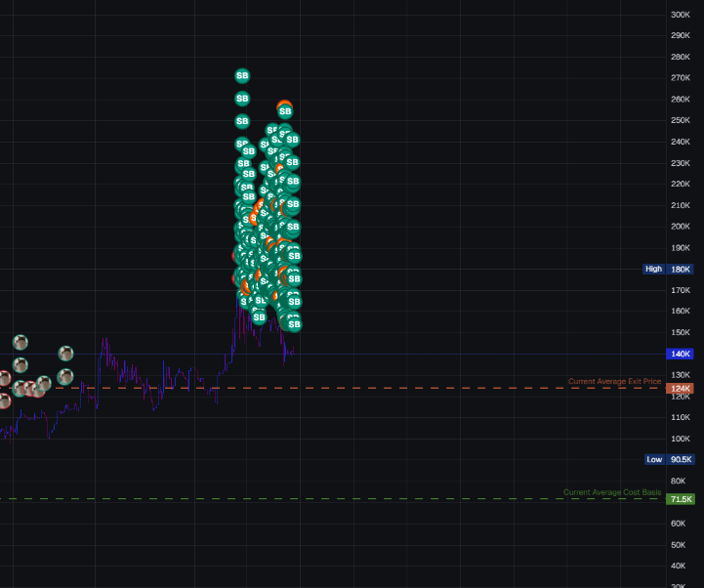This screenshot has width=704, height=588.
Task: Select the orange 124K exit price label
Action: tap(680, 388)
